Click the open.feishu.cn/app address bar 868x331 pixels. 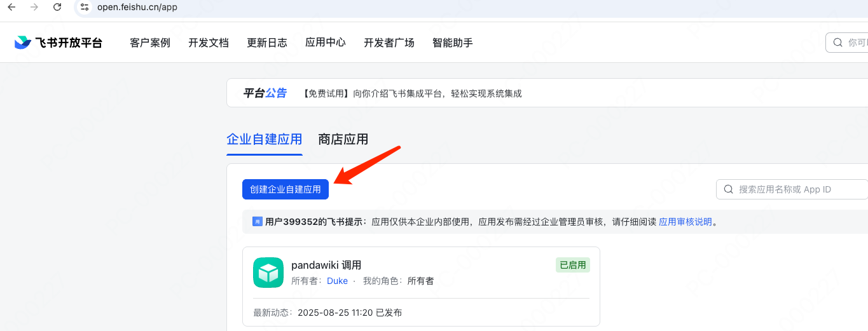471,8
